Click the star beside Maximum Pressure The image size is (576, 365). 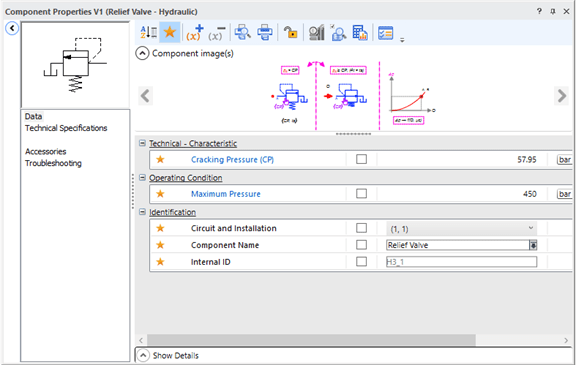[160, 194]
